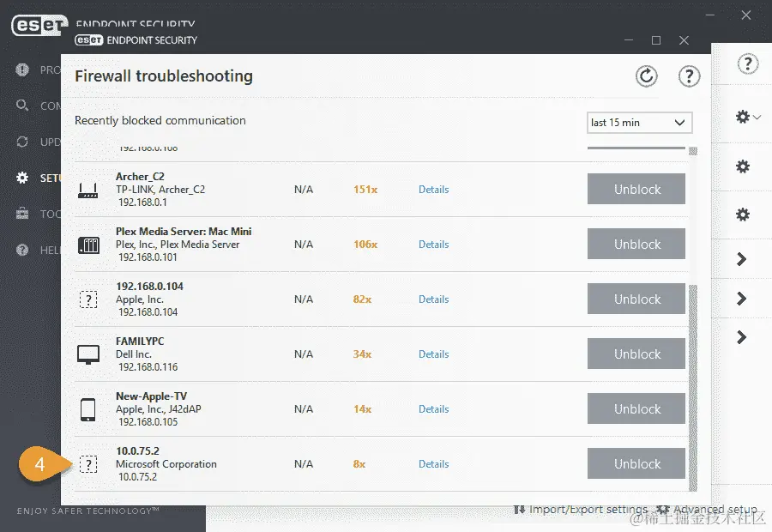This screenshot has width=772, height=532.
Task: Expand the first right-panel chevron arrow
Action: coord(741,259)
